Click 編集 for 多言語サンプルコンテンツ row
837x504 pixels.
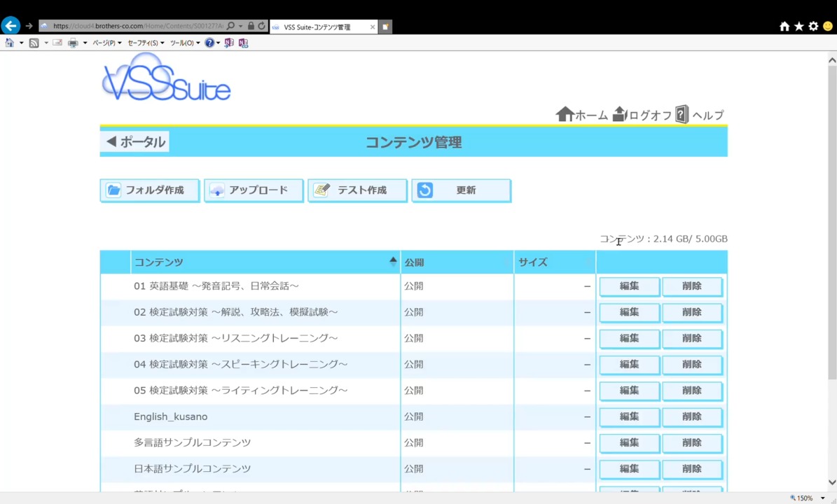pos(630,443)
